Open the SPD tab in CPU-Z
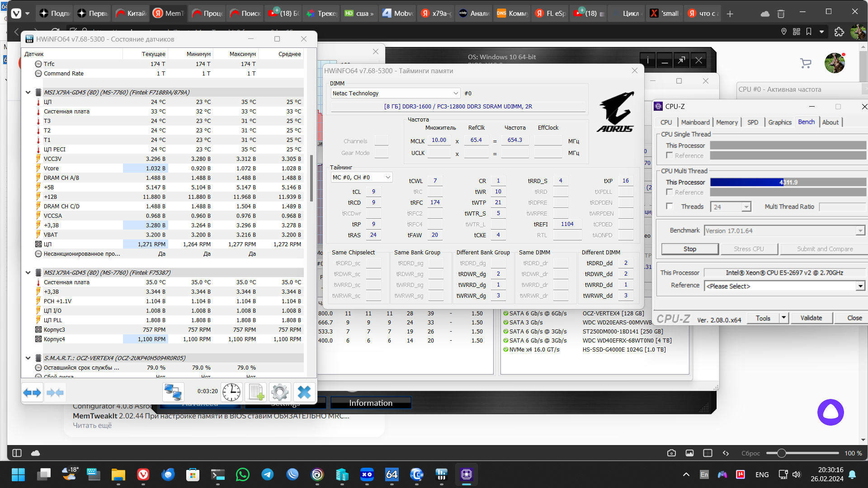The height and width of the screenshot is (488, 868). 752,122
